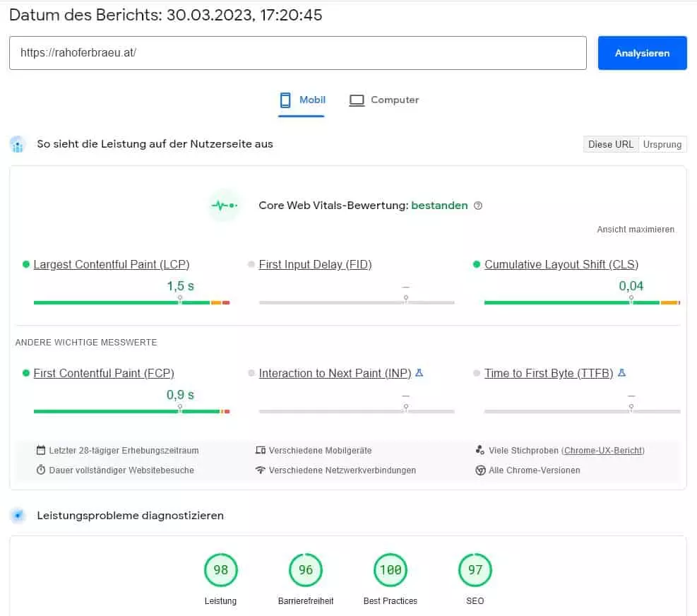Screen dimensions: 697x616
Task: Click the calendar icon by Erhebungszeitraum
Action: pos(41,450)
